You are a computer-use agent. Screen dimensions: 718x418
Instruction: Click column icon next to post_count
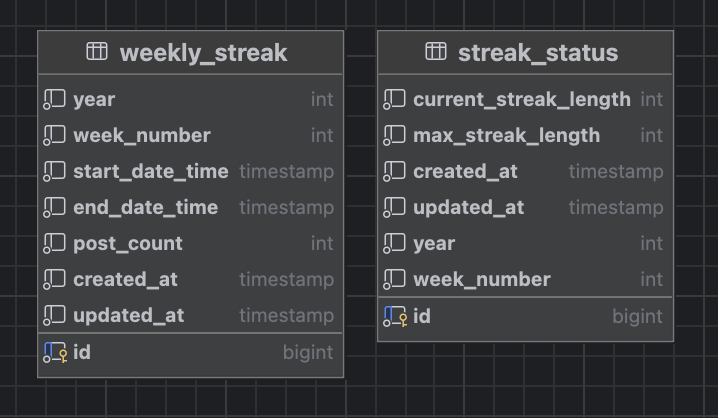click(x=54, y=244)
